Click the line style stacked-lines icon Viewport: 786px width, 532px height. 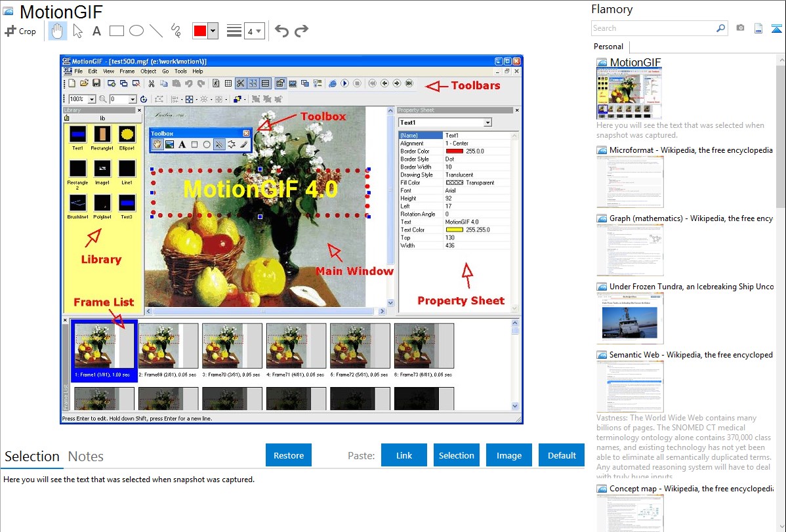click(234, 31)
